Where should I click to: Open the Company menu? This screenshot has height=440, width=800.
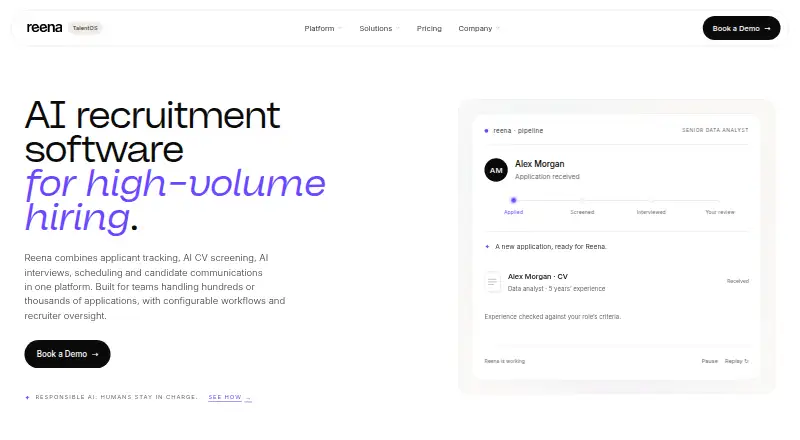(x=475, y=29)
